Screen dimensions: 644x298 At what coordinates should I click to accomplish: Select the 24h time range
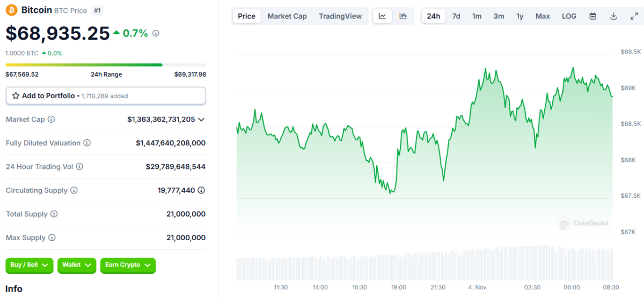(x=433, y=16)
